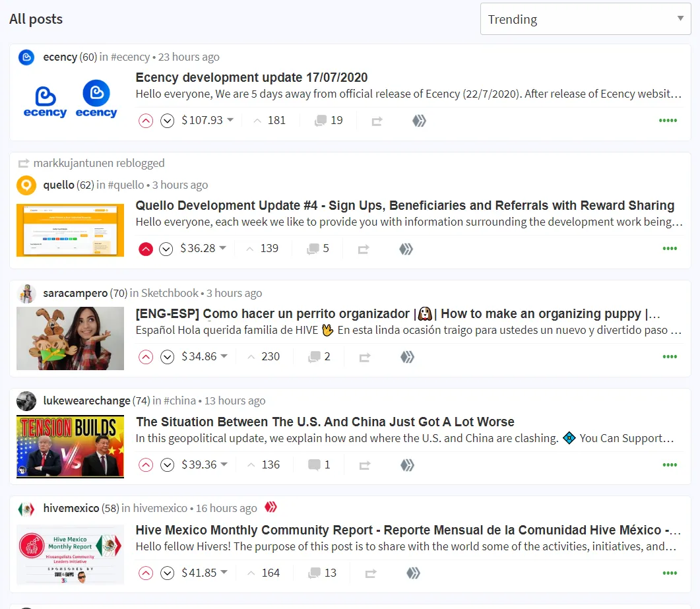Visit lukewearechange author profile link

[x=86, y=401]
